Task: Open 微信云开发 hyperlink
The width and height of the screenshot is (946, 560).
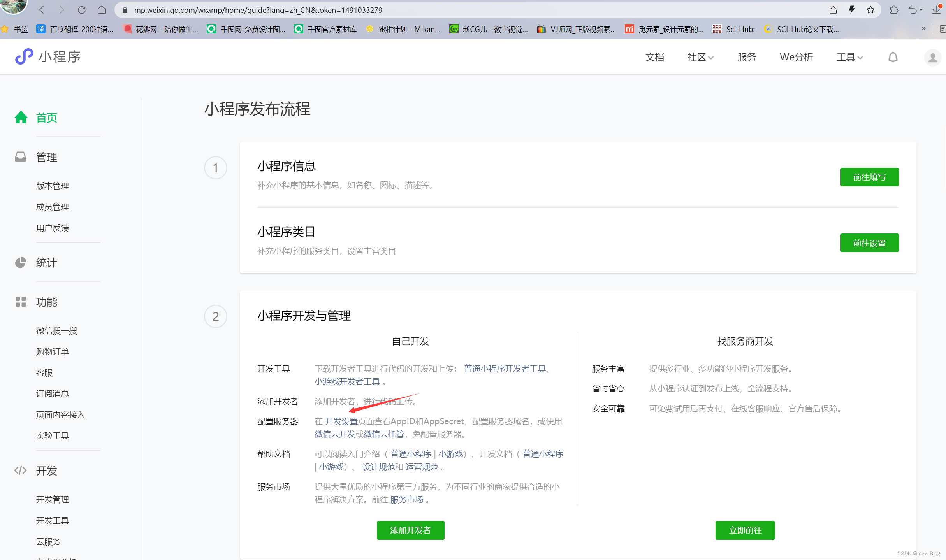Action: [x=334, y=434]
